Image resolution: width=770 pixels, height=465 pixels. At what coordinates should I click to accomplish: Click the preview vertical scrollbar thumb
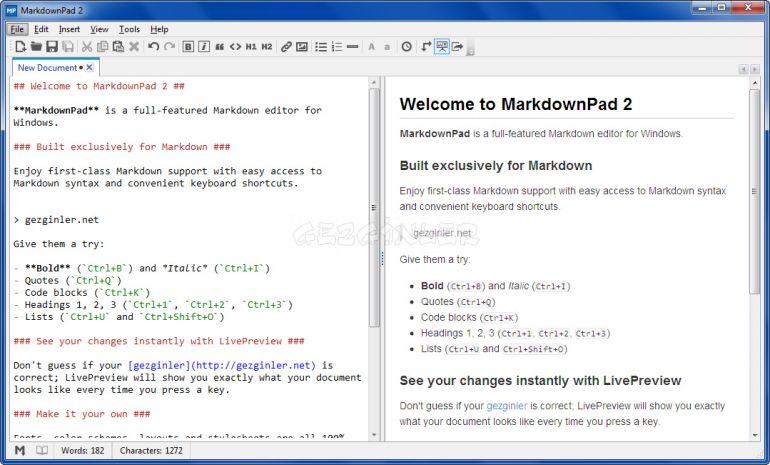pos(755,191)
